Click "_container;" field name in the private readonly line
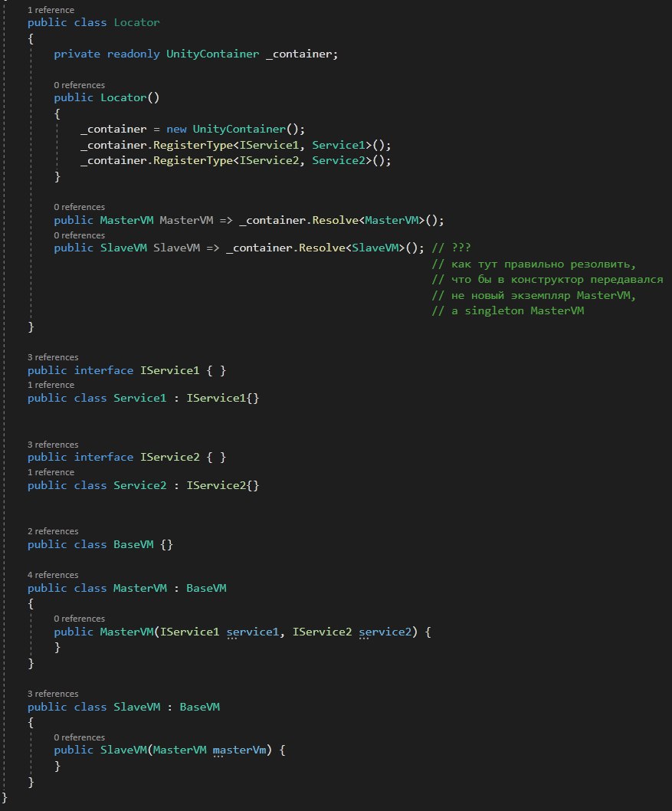The height and width of the screenshot is (811, 672). click(302, 54)
